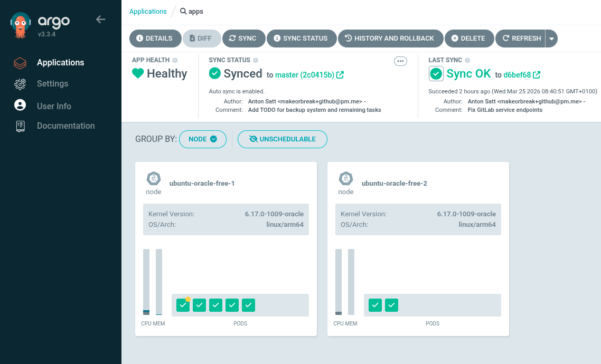Collapse the left sidebar with the arrow
The width and height of the screenshot is (601, 364).
click(x=100, y=19)
